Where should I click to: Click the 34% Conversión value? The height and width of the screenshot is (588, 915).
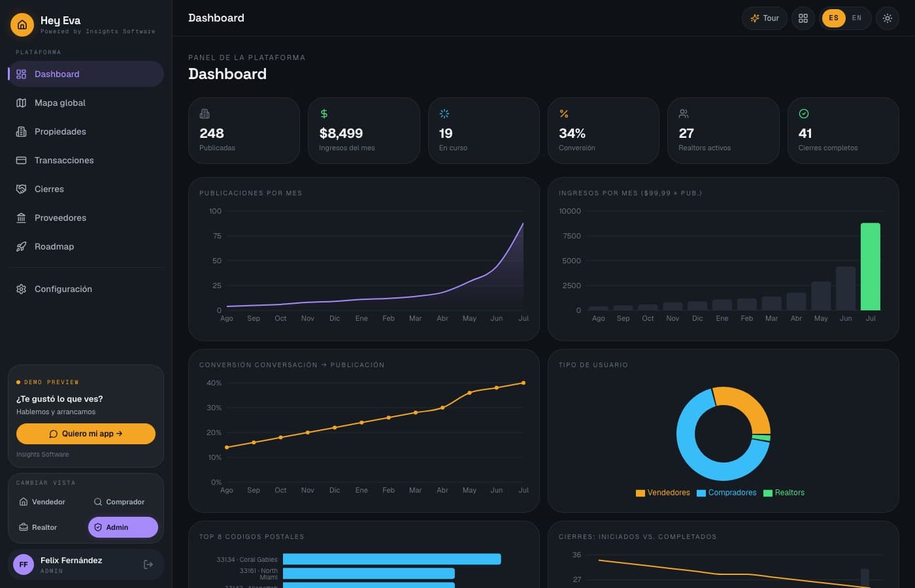572,133
